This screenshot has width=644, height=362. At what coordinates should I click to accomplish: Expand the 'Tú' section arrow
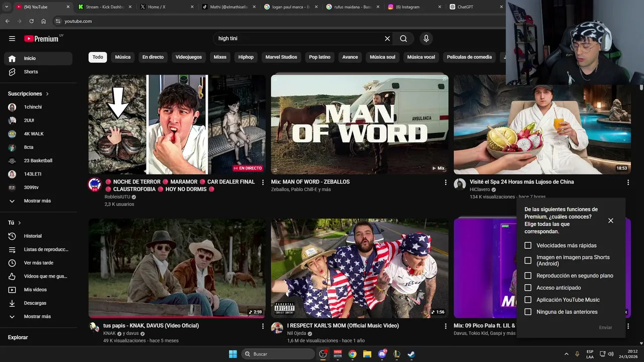click(x=20, y=223)
